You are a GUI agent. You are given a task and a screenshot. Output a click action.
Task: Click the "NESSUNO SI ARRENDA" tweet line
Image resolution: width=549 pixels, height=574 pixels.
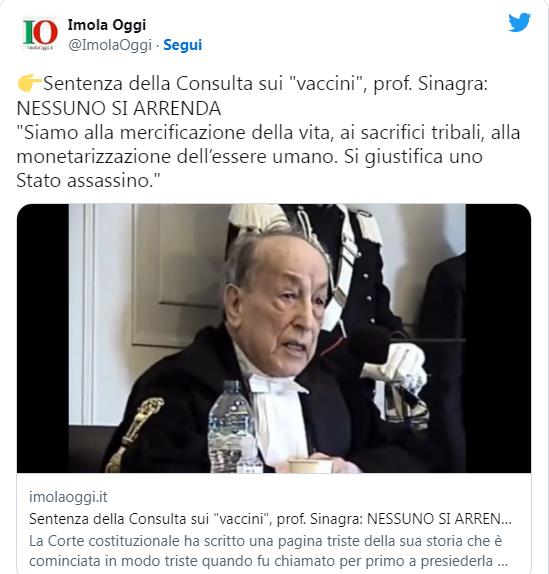pos(119,108)
